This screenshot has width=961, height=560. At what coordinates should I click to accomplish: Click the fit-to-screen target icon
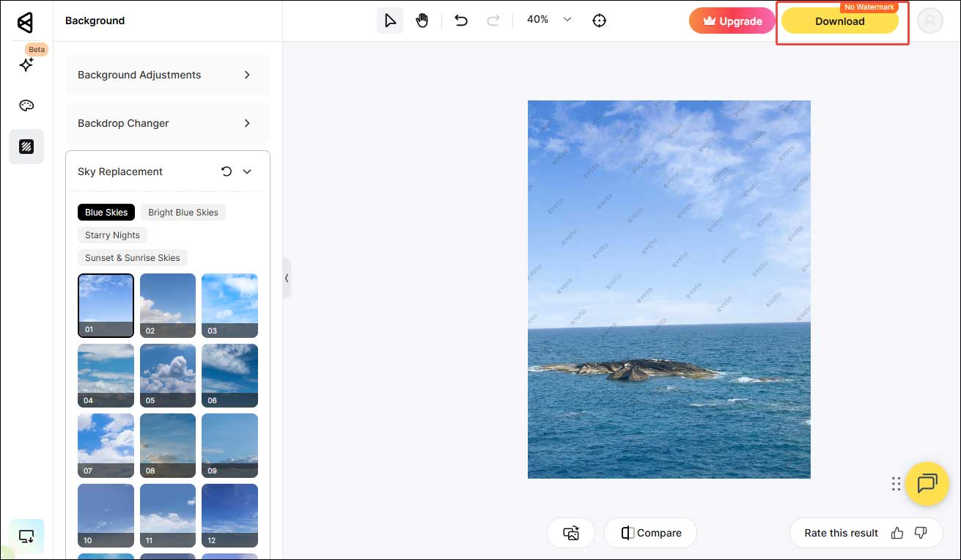[x=600, y=21]
